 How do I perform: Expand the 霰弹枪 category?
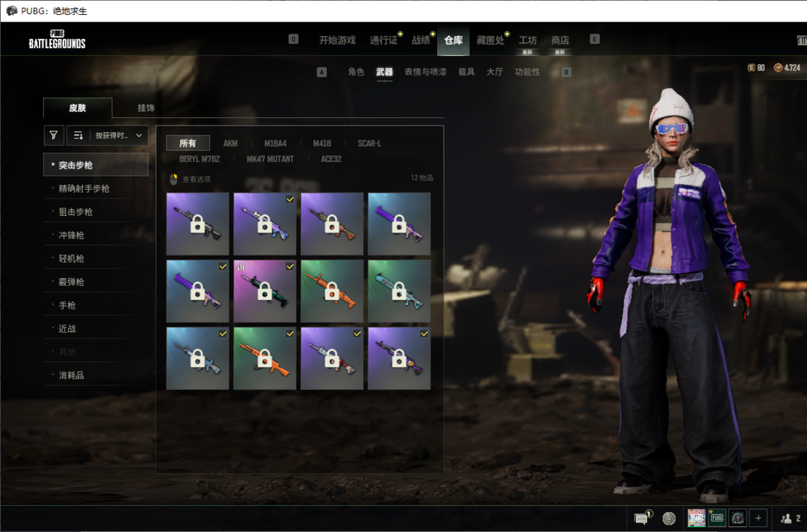(96, 282)
